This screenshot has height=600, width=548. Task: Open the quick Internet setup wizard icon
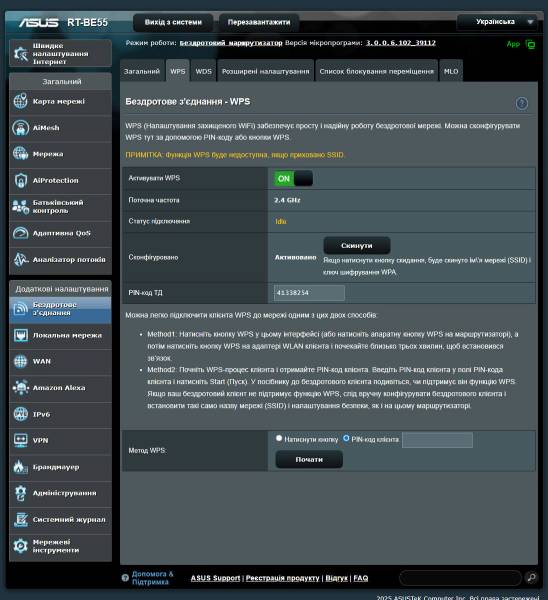(x=21, y=54)
